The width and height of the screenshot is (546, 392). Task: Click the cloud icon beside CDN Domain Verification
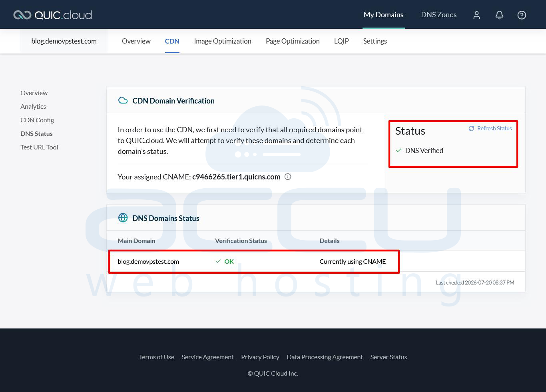123,100
